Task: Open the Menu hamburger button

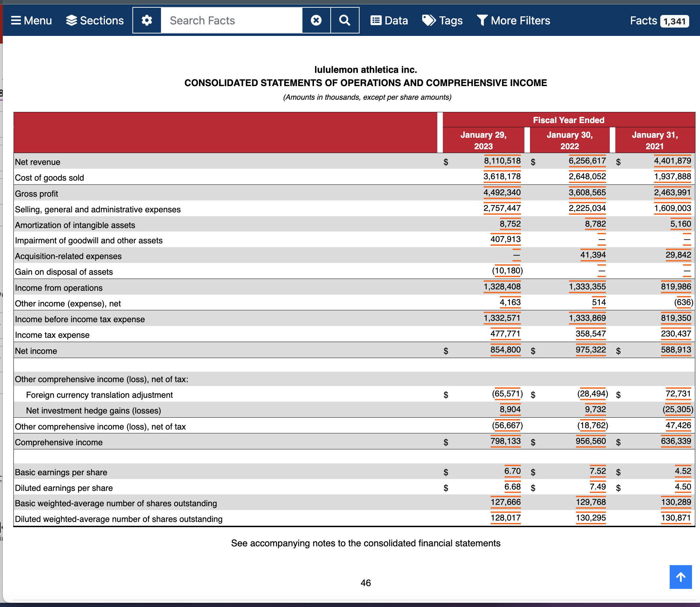Action: [x=31, y=21]
